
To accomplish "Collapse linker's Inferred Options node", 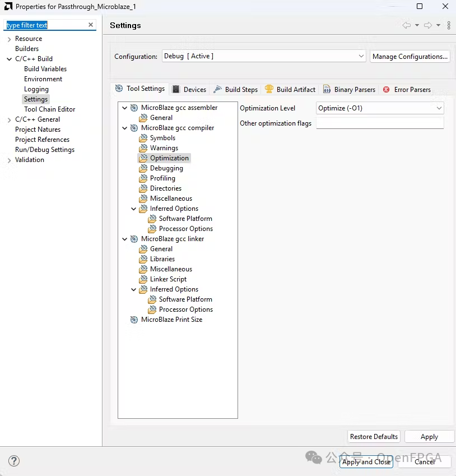I will coord(133,290).
